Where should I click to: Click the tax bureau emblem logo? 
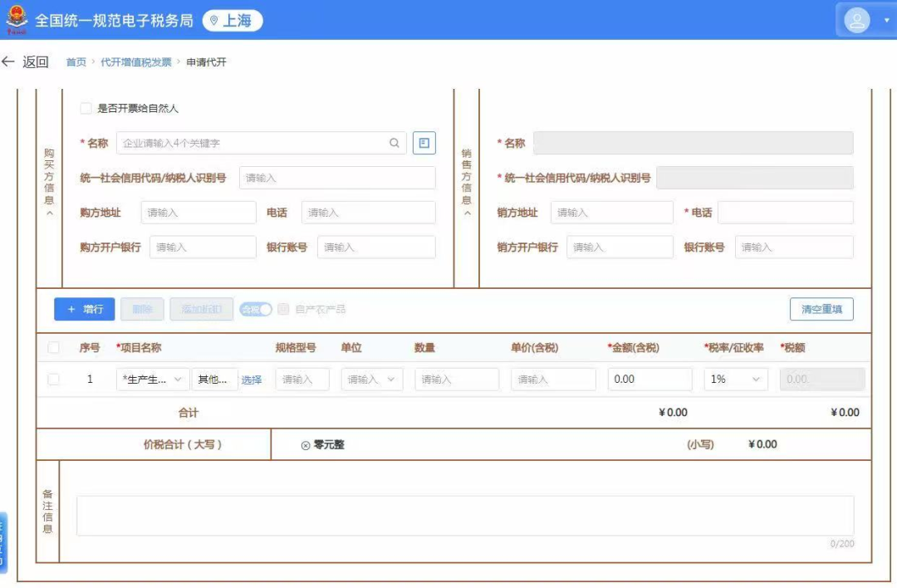17,20
